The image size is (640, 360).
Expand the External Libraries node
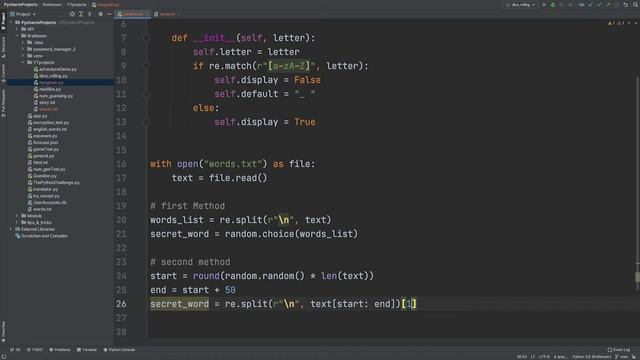pos(11,229)
